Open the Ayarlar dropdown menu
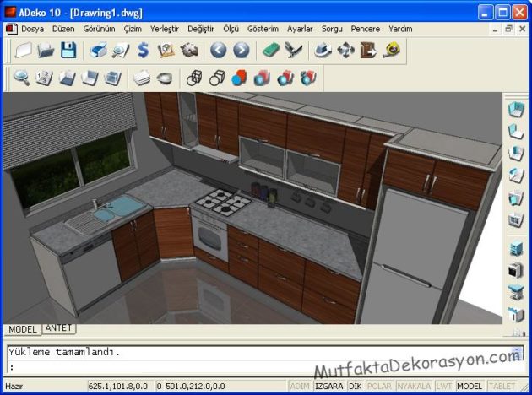Image resolution: width=532 pixels, height=395 pixels. [300, 29]
